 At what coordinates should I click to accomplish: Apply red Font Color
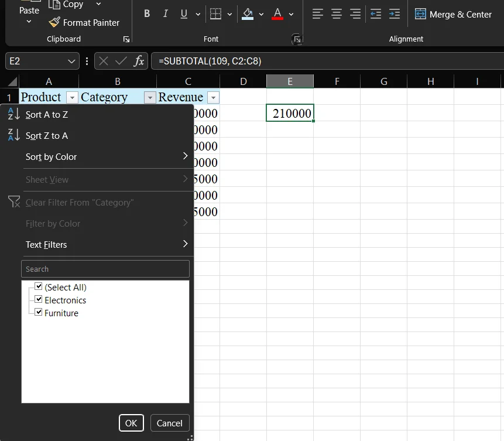277,13
